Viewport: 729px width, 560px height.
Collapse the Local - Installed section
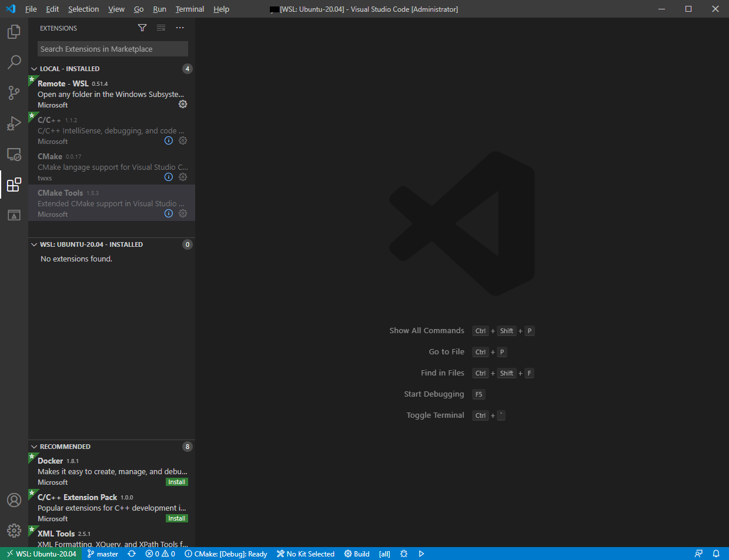pos(34,69)
